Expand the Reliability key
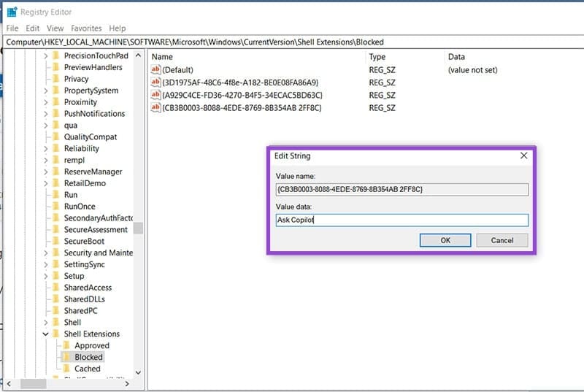Viewport: 584px width, 392px height. pos(45,148)
